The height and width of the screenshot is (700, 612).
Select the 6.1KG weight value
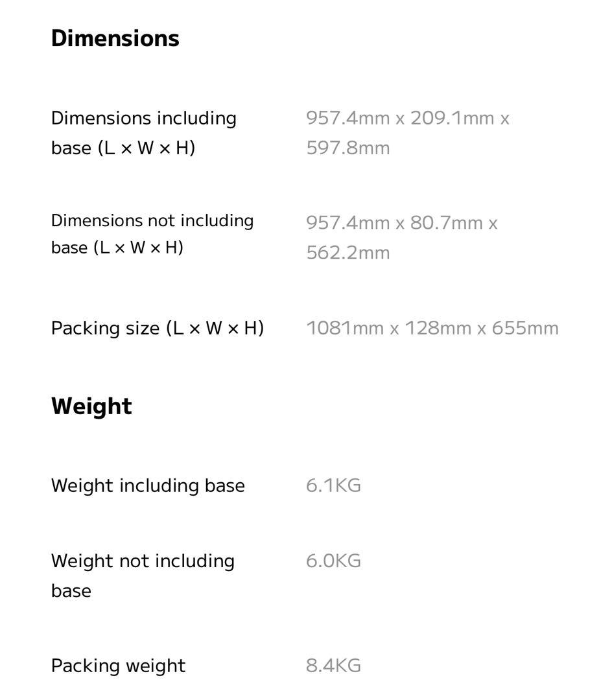click(x=333, y=485)
